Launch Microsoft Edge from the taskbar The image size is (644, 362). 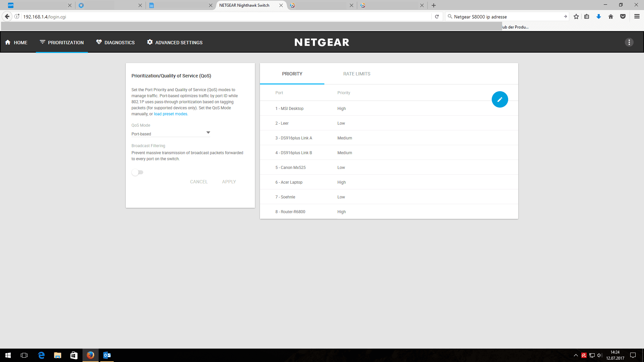(41, 355)
